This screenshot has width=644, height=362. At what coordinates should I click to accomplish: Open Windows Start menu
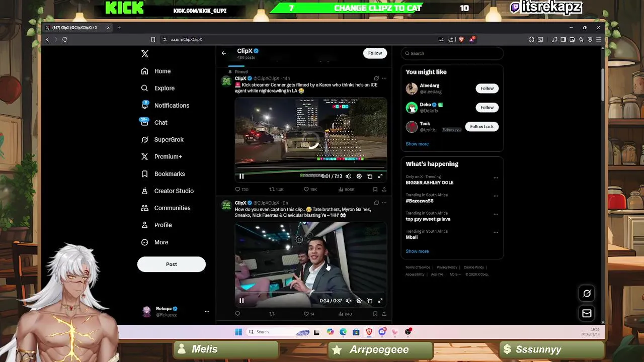(238, 332)
